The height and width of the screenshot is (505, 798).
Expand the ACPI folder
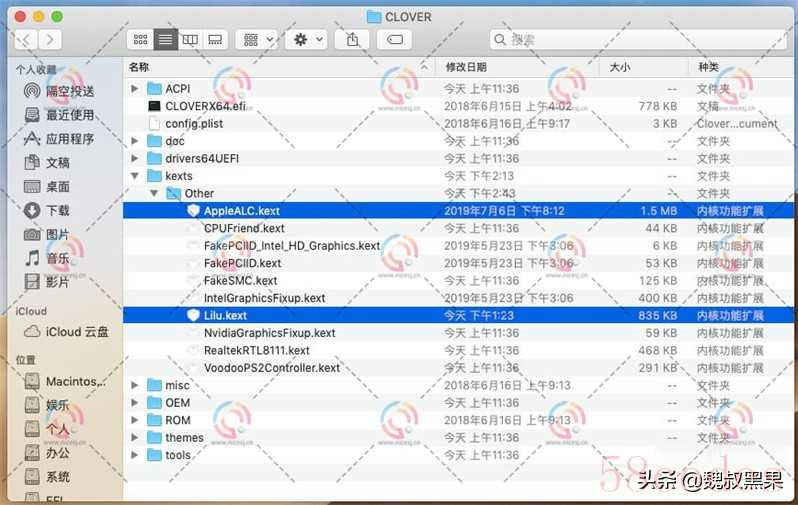[134, 89]
